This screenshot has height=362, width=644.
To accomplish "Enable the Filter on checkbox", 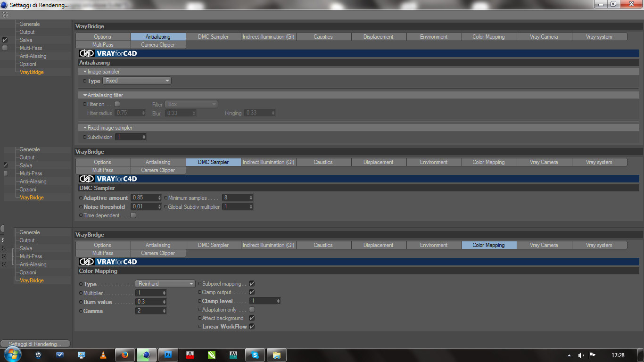I will pyautogui.click(x=117, y=104).
